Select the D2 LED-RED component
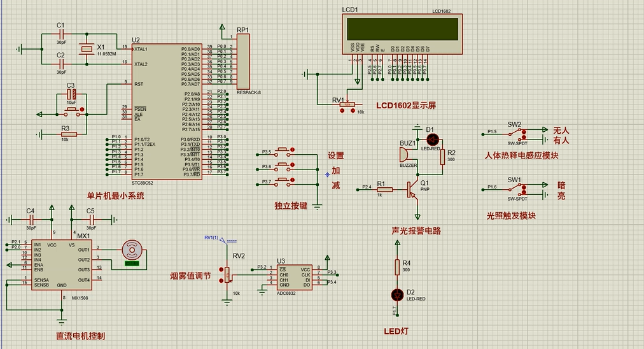644x349 pixels. [x=398, y=294]
